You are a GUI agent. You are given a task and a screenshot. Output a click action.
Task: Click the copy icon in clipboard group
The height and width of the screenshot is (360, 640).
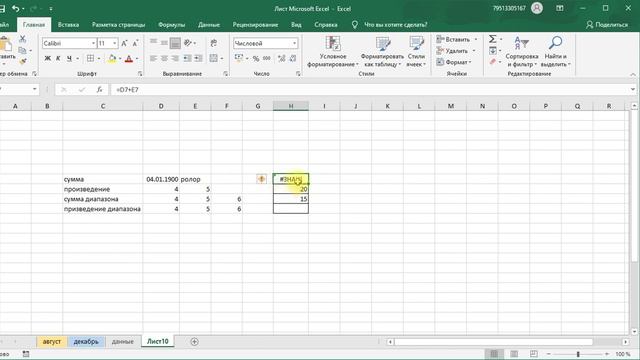pos(22,50)
